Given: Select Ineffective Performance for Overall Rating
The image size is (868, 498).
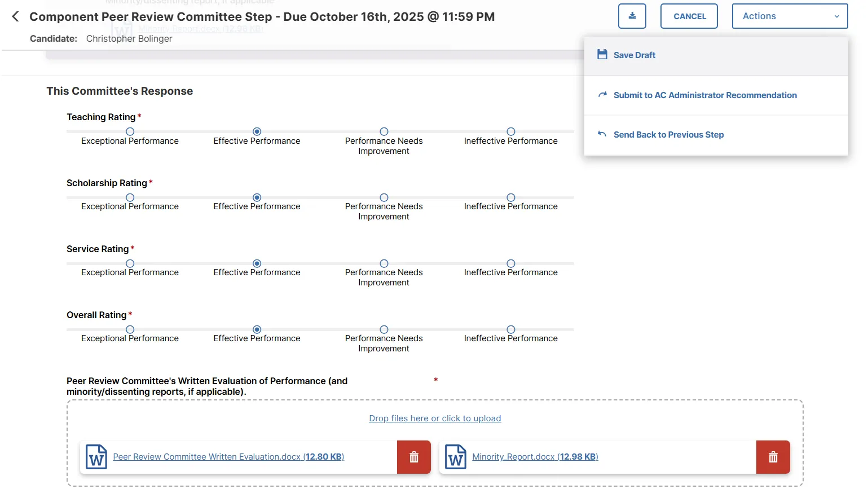Looking at the screenshot, I should 510,329.
